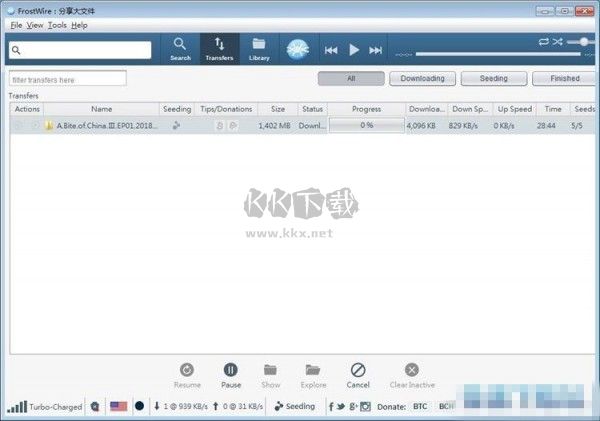This screenshot has width=600, height=421.
Task: Toggle shuffle mode in the player
Action: pyautogui.click(x=558, y=42)
